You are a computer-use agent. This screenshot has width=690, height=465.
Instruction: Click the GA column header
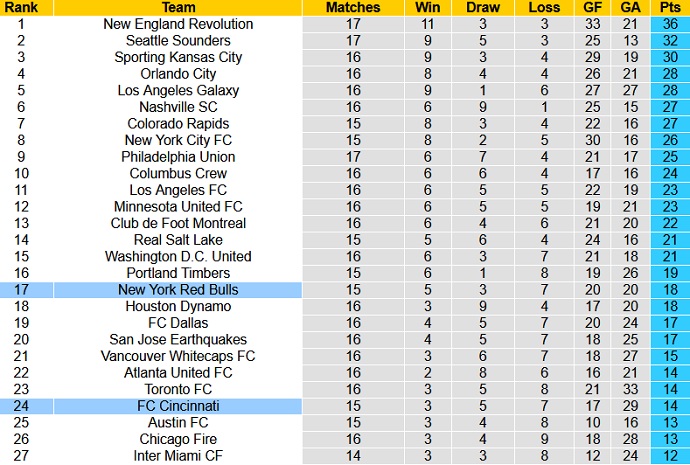click(x=630, y=7)
